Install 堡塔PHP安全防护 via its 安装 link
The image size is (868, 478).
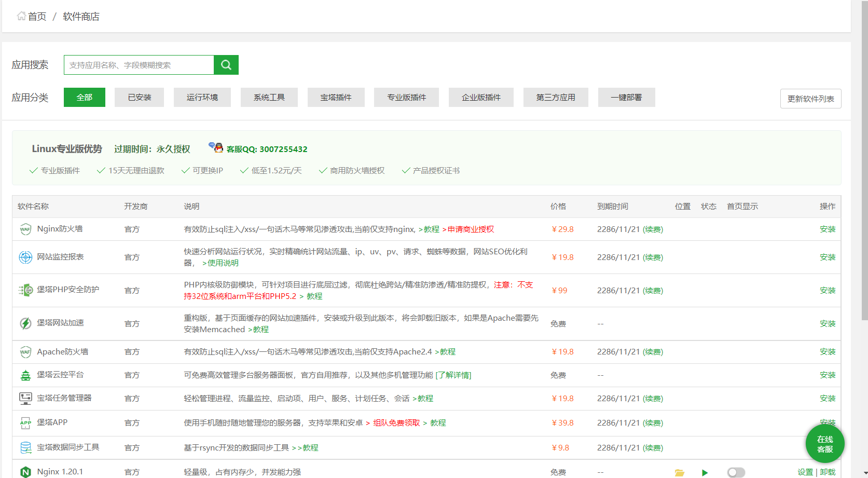click(x=828, y=290)
